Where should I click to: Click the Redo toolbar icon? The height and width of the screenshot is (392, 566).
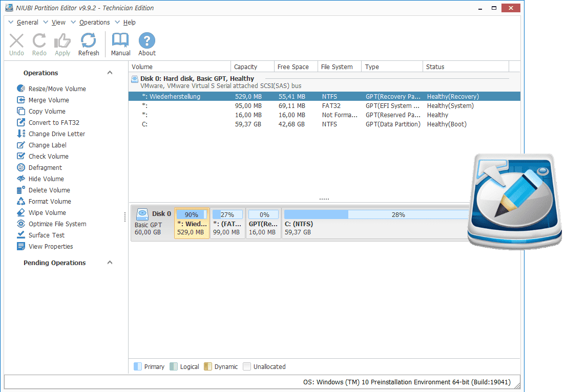39,41
